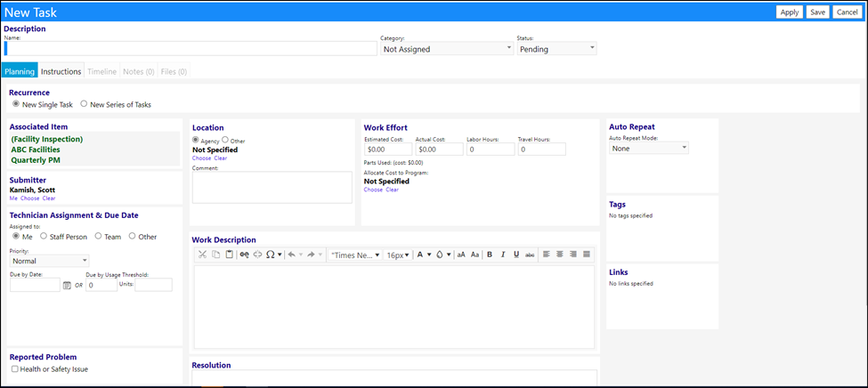Assign task to Team
The image size is (868, 388).
[99, 237]
